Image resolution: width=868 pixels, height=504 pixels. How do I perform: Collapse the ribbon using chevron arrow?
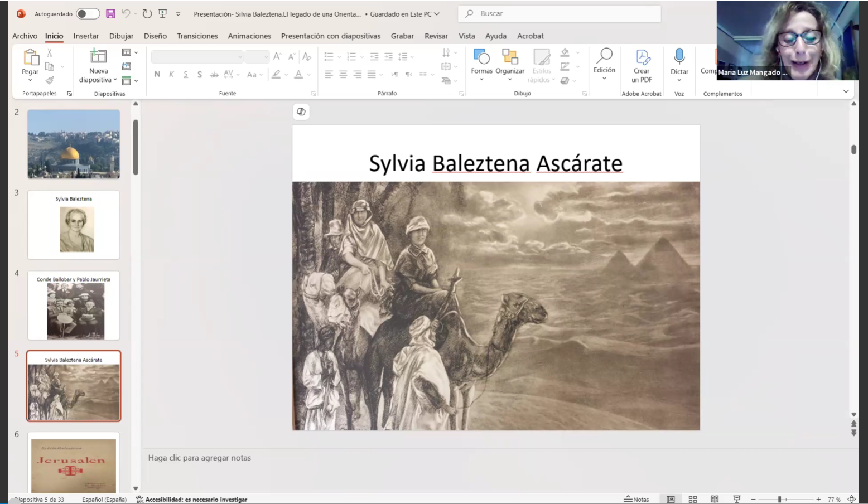[x=846, y=91]
